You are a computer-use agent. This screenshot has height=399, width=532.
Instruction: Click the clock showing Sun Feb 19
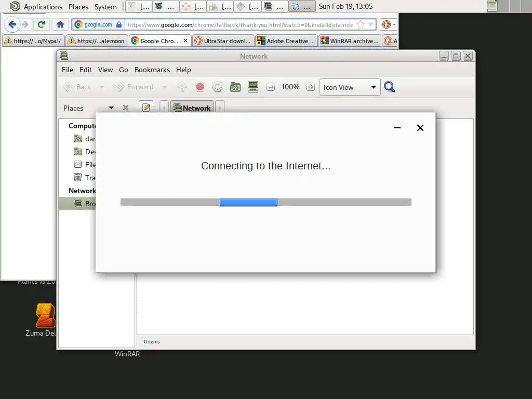click(x=345, y=6)
